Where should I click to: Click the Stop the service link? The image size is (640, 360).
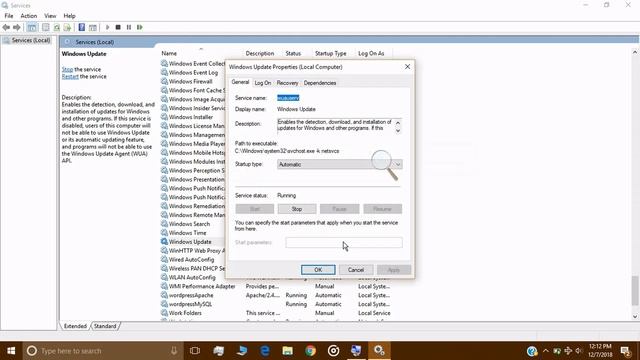click(67, 69)
